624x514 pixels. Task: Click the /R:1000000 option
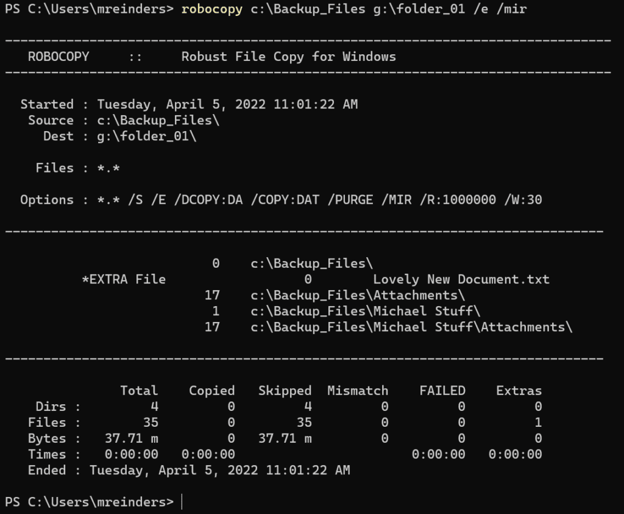point(458,200)
